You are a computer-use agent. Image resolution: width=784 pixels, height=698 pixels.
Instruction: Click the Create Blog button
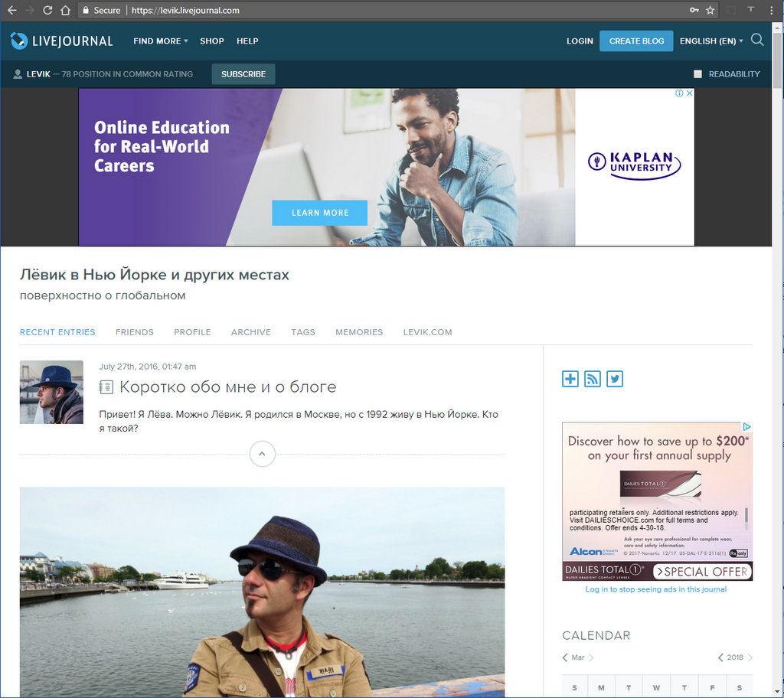[x=636, y=41]
